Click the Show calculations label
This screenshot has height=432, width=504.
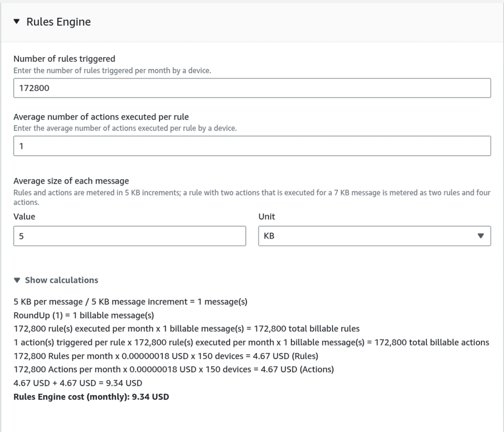[x=61, y=280]
